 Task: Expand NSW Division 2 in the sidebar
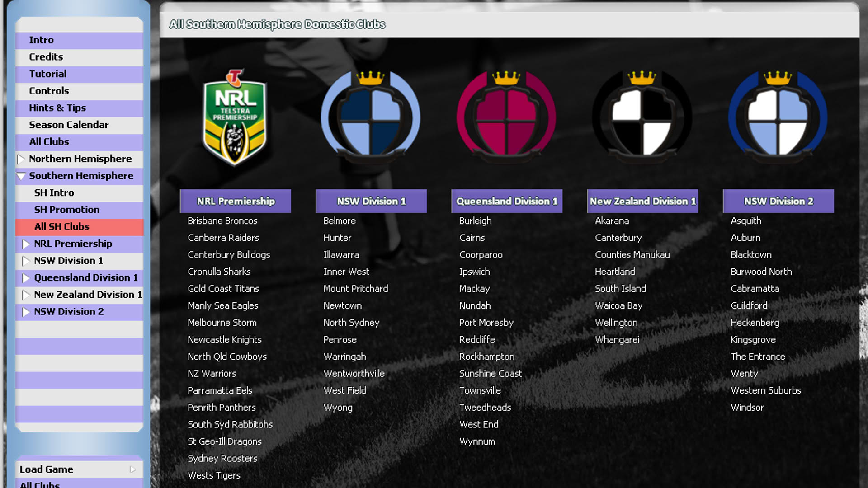[x=26, y=312]
